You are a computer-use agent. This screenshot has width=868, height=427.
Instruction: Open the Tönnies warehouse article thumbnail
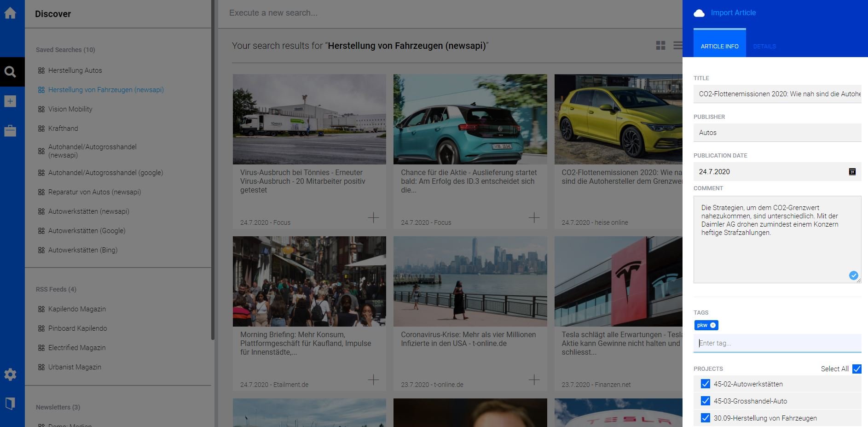[x=309, y=119]
